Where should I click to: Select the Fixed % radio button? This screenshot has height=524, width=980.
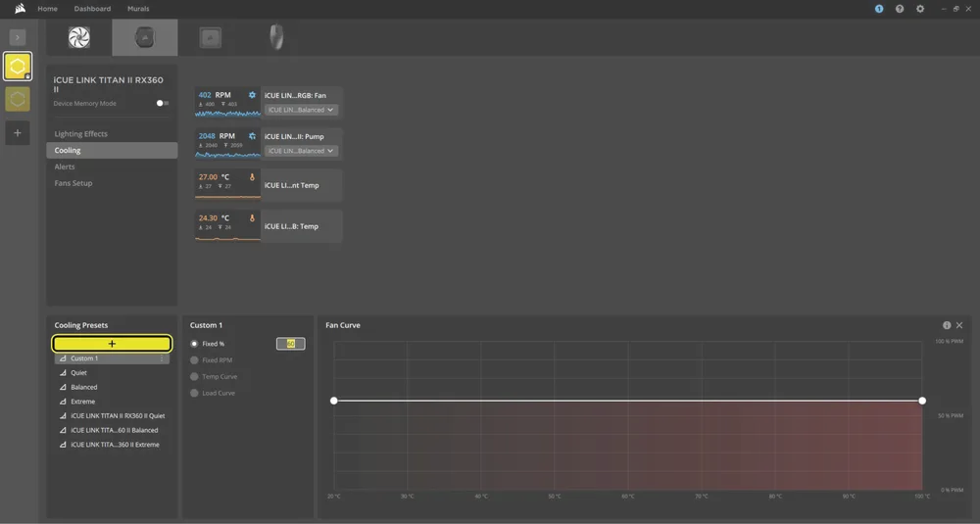194,344
